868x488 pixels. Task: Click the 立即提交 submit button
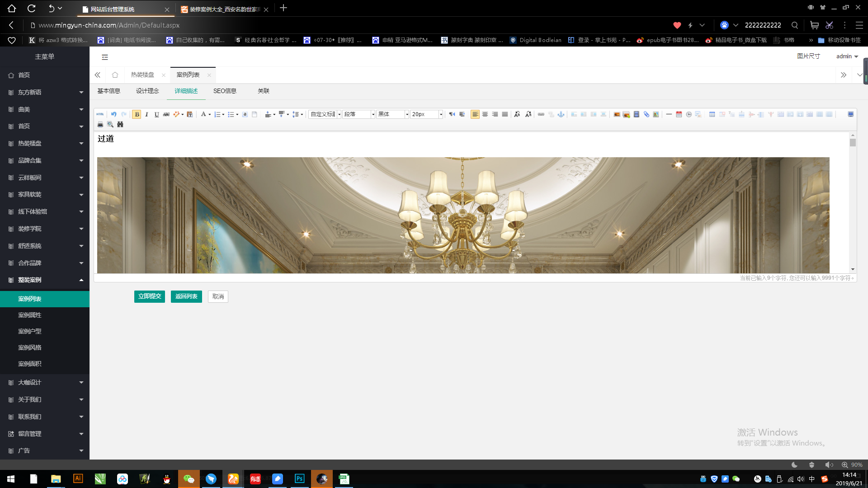tap(149, 296)
